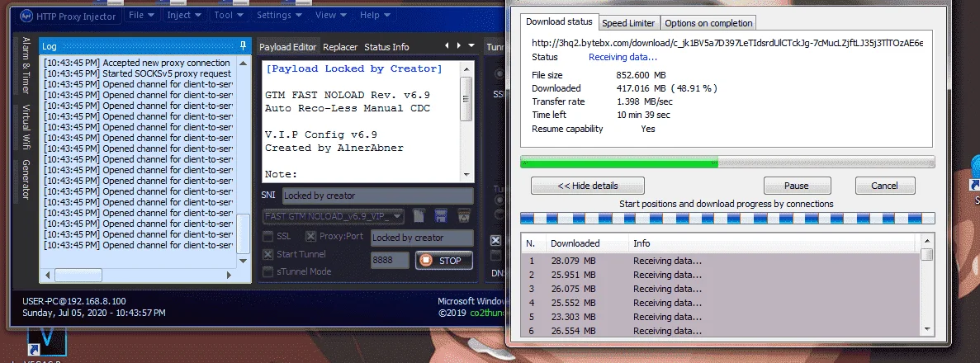
Task: Switch to the Status Info tab
Action: (x=387, y=47)
